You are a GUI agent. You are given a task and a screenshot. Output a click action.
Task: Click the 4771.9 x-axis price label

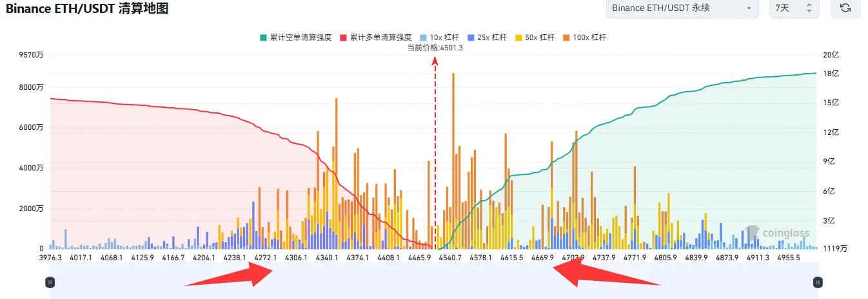tap(635, 258)
